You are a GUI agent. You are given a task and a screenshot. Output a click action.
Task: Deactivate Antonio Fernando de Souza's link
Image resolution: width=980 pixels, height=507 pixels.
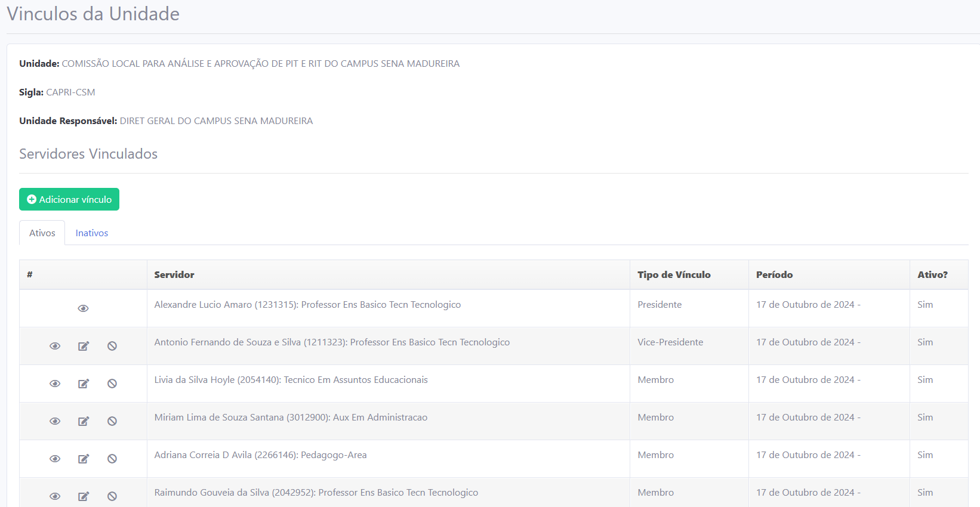[x=112, y=346]
